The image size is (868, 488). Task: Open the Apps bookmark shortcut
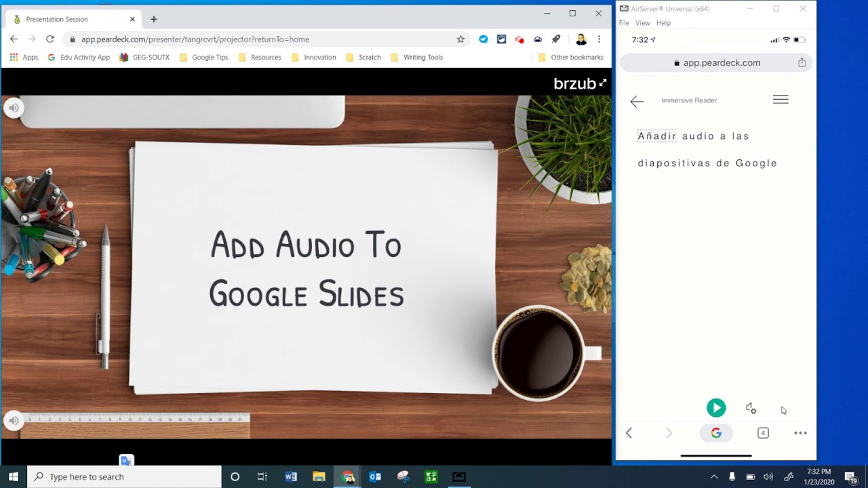[24, 58]
